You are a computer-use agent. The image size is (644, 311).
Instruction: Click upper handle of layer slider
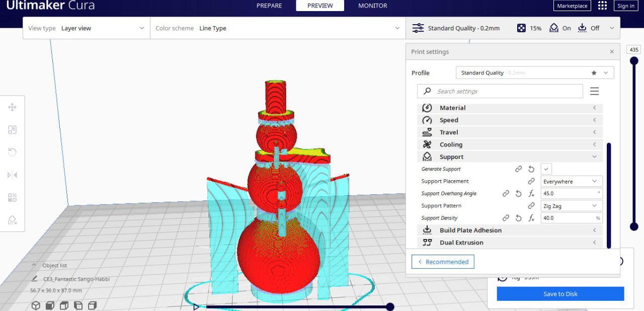click(x=634, y=61)
